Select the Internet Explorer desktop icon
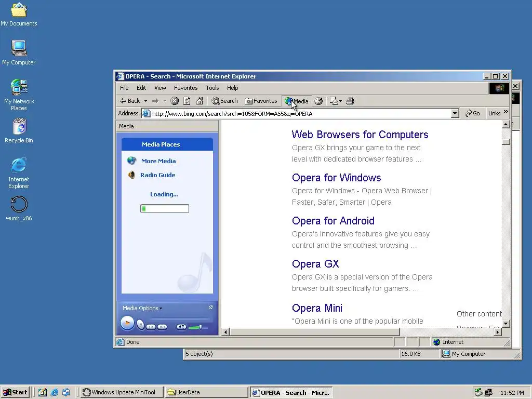Viewport: 532px width, 399px height. (x=19, y=173)
